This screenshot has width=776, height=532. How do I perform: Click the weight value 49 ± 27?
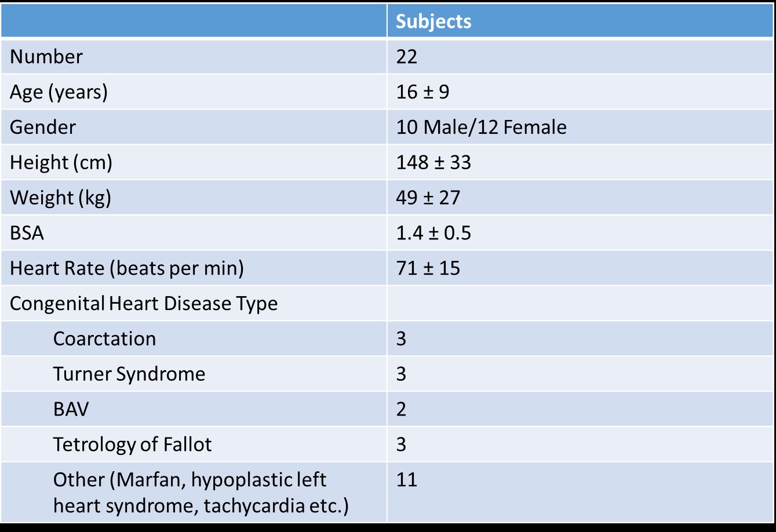coord(428,198)
